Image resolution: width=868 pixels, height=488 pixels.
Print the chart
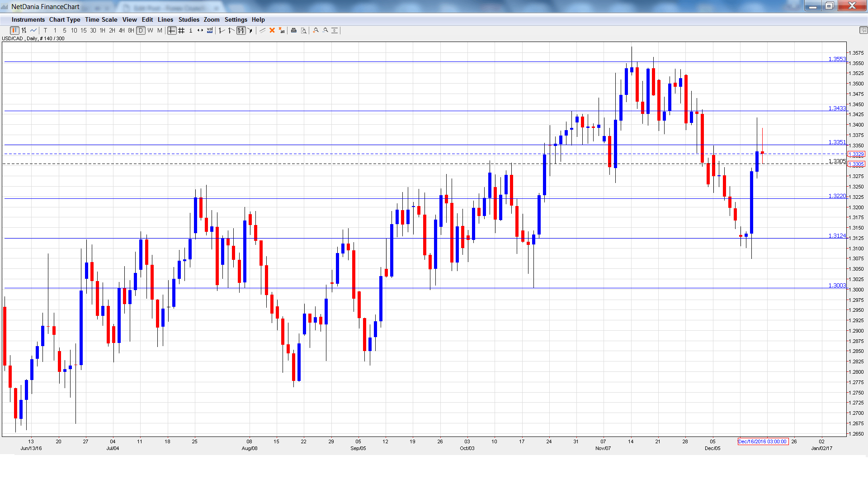pyautogui.click(x=294, y=30)
